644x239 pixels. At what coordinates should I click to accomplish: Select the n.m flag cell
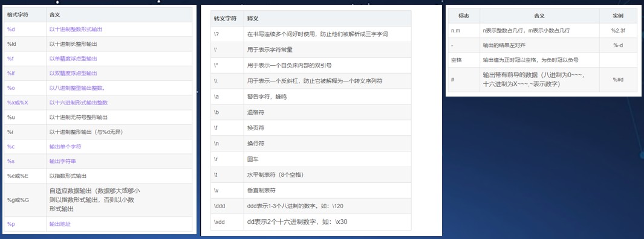pos(464,31)
